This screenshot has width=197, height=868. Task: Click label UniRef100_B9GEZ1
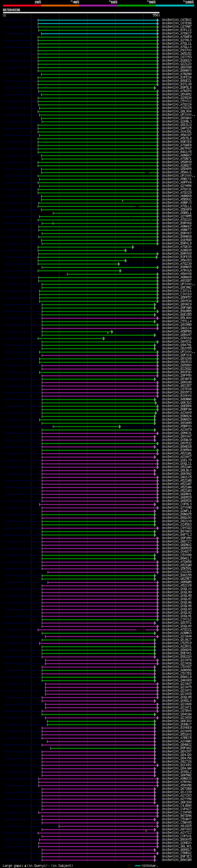click(177, 81)
